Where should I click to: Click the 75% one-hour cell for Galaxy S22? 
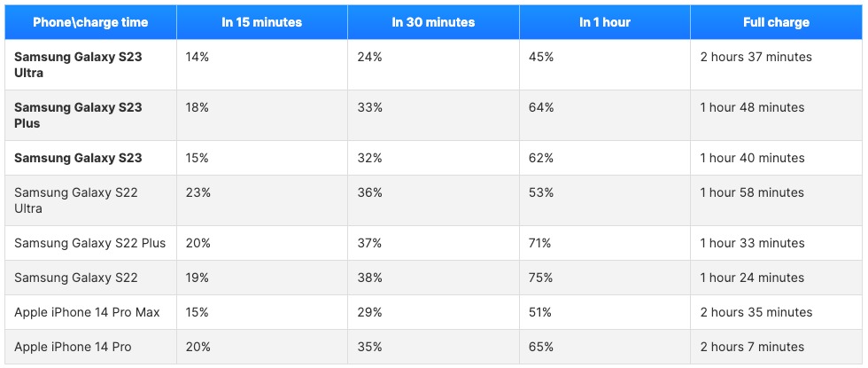click(541, 278)
